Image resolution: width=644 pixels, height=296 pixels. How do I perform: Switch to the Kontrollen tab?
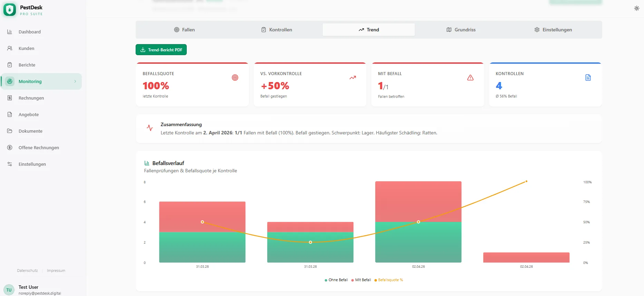(276, 30)
